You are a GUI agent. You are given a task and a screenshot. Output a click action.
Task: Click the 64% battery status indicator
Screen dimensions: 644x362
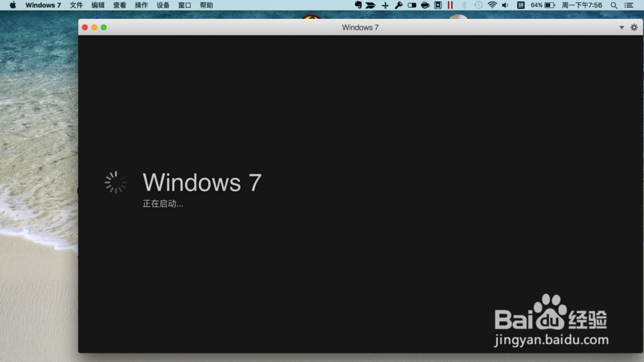542,5
